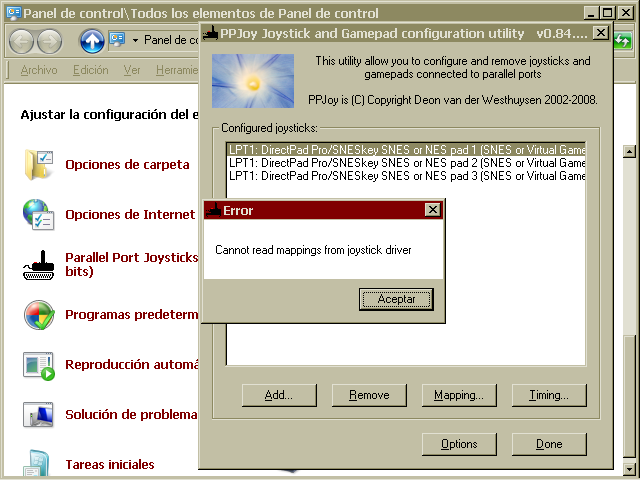Open Parallel Port Joysticks link
The image size is (640, 480).
[x=132, y=264]
